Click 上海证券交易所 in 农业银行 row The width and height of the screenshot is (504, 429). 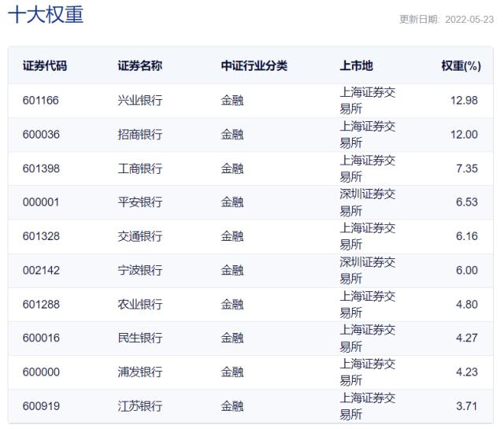click(x=368, y=305)
